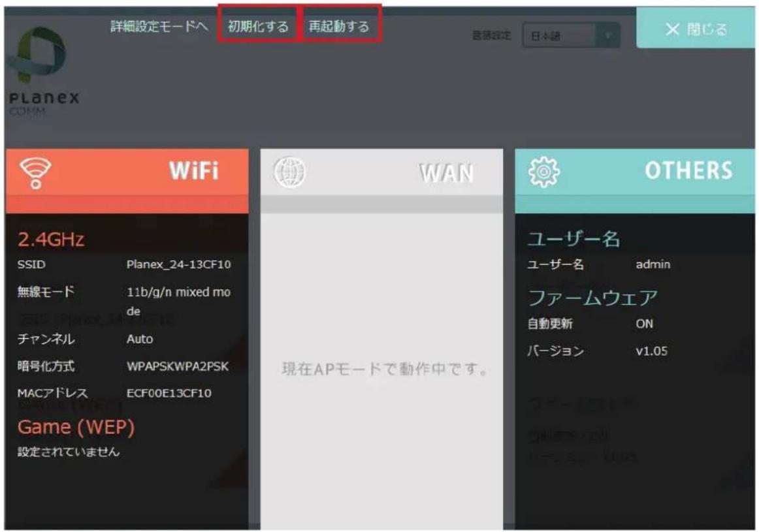Viewport: 759px width, 532px height.
Task: Click 初期化する to reset the router
Action: point(258,26)
